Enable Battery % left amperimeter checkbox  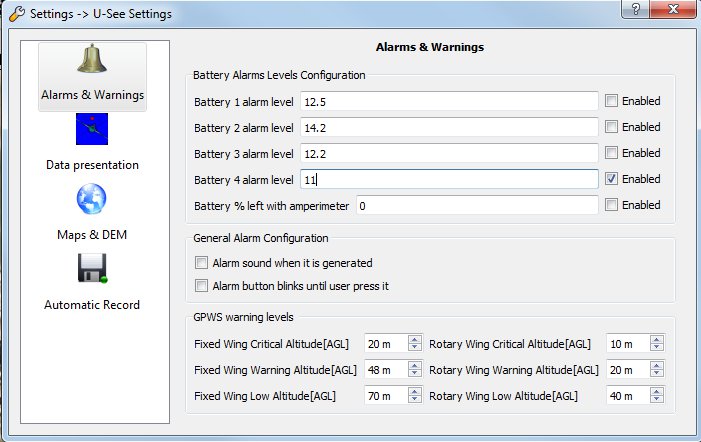pos(611,205)
